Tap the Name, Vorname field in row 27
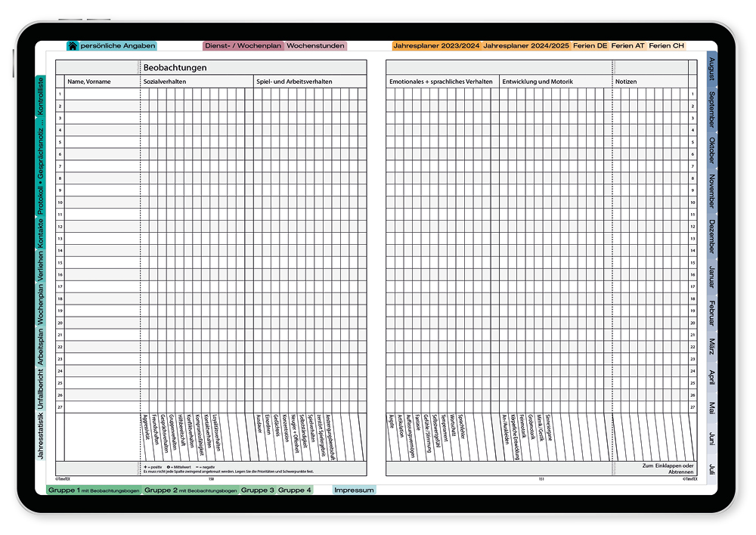This screenshot has width=756, height=535. coord(102,407)
